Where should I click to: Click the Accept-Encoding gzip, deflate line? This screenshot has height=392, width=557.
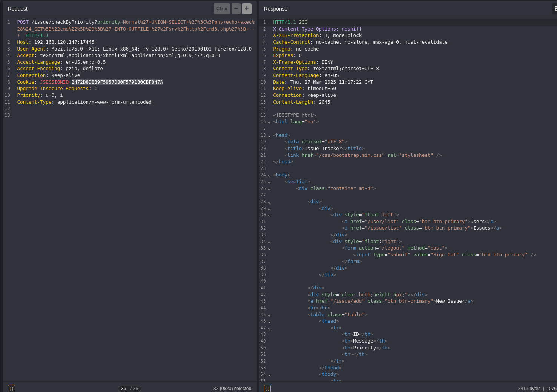click(x=60, y=69)
